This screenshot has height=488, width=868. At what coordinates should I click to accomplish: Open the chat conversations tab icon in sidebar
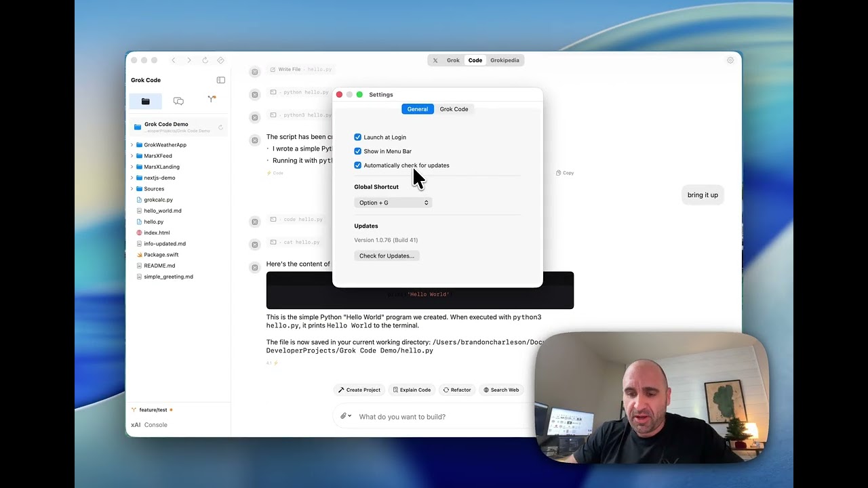coord(178,101)
